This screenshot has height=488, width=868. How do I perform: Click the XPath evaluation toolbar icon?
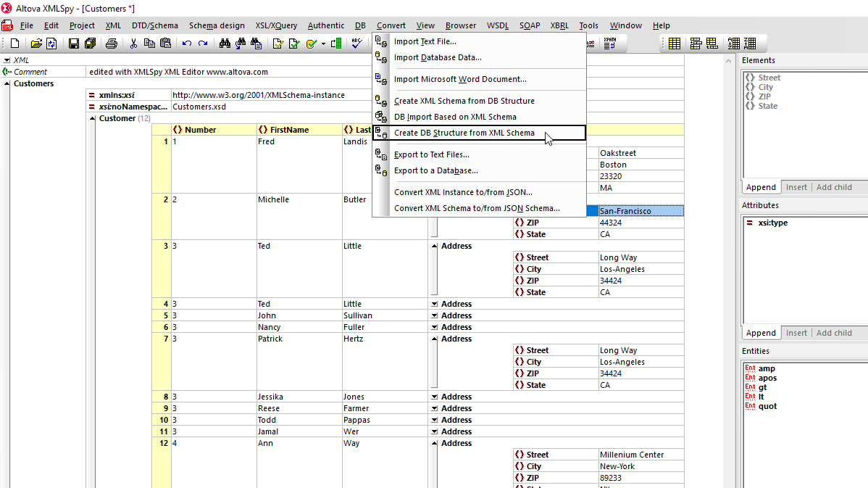[x=609, y=44]
